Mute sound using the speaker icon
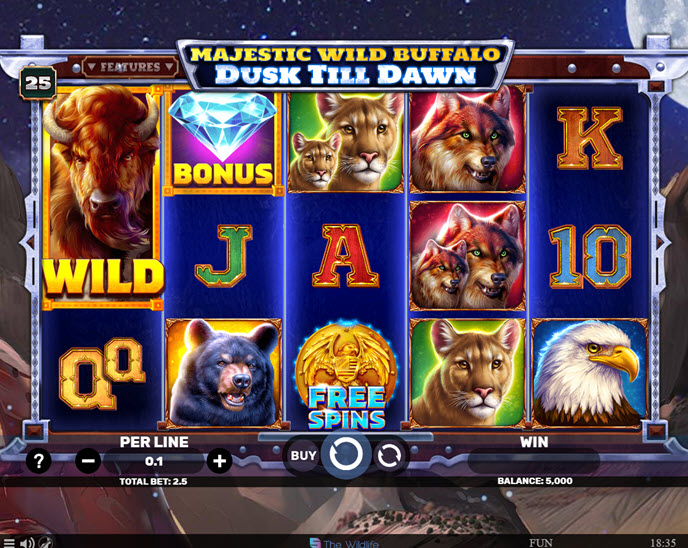Image resolution: width=688 pixels, height=548 pixels. pos(27,543)
